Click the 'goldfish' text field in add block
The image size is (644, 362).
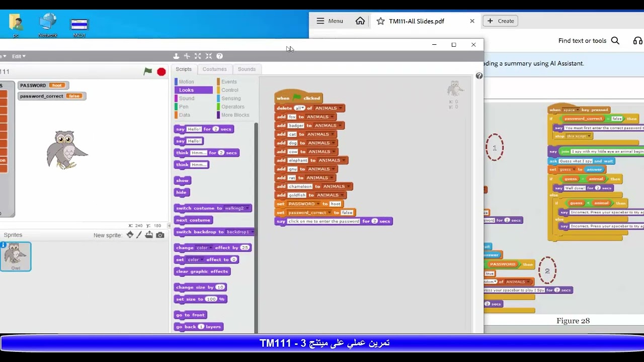[297, 195]
